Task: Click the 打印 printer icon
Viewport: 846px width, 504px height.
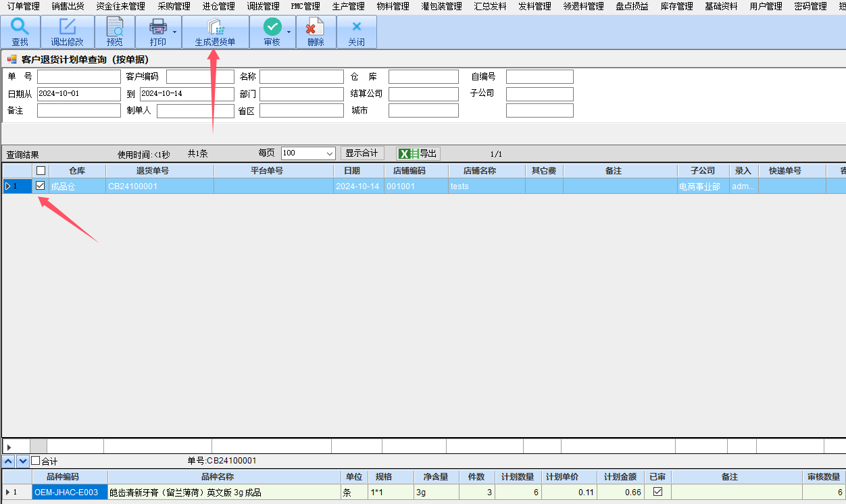Action: tap(157, 27)
